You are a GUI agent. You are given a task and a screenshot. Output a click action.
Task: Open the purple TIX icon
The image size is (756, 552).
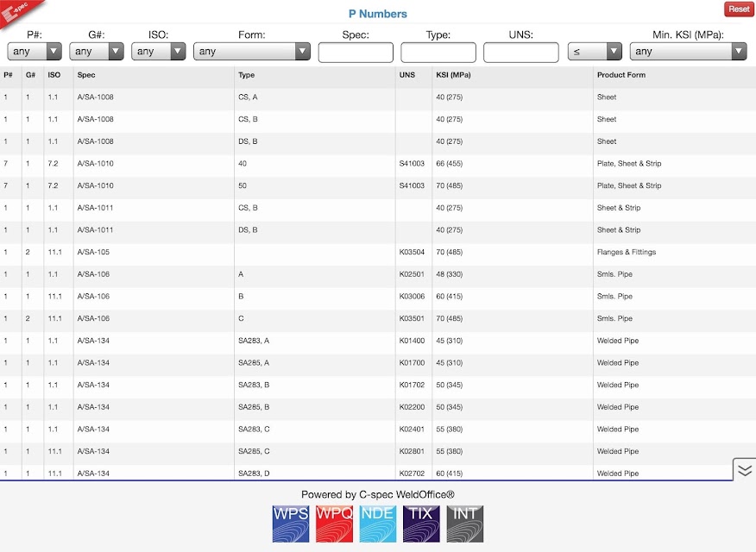click(x=421, y=524)
